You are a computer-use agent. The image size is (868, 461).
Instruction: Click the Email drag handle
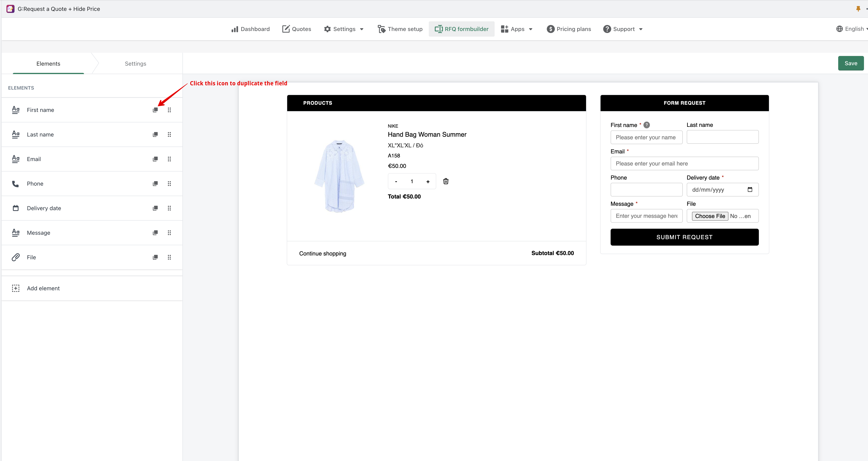click(170, 159)
